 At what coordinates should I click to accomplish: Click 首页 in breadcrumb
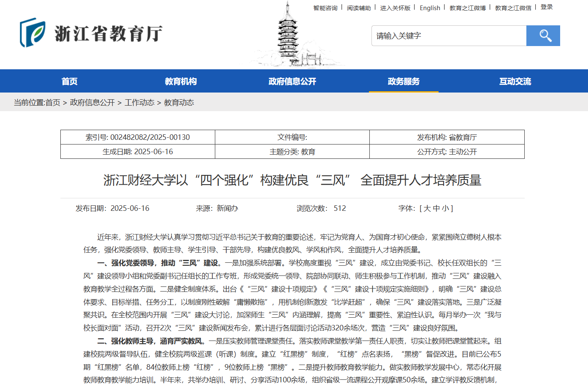click(x=53, y=103)
